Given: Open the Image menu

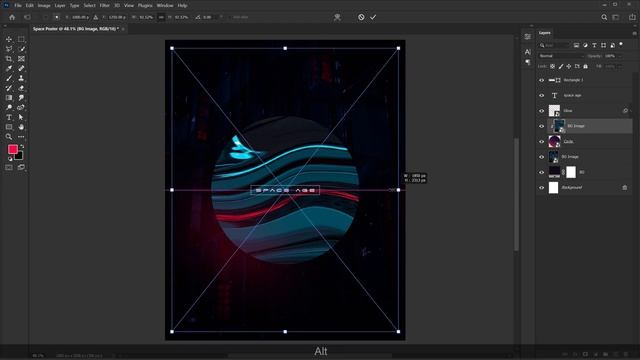Looking at the screenshot, I should click(x=44, y=6).
